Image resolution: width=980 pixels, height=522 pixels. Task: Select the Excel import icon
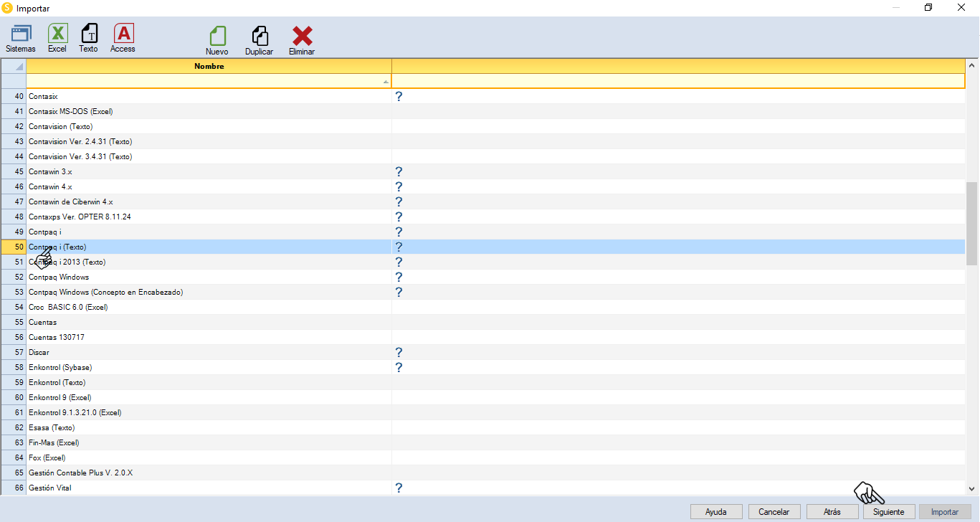pos(57,38)
